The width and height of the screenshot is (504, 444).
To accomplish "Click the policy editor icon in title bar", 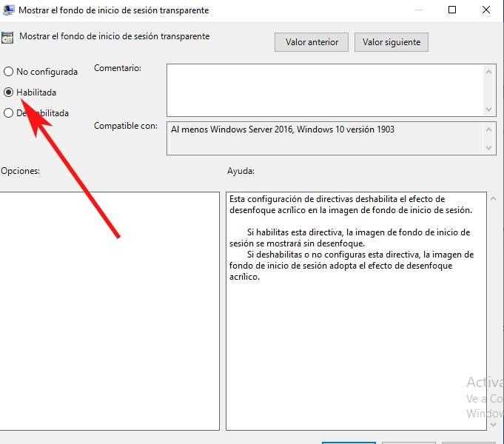I will (8, 10).
